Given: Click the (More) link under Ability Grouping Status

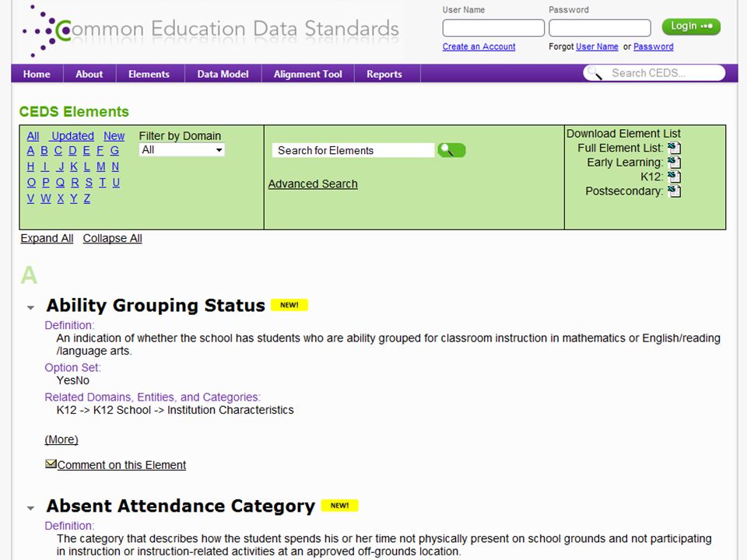Looking at the screenshot, I should click(61, 439).
